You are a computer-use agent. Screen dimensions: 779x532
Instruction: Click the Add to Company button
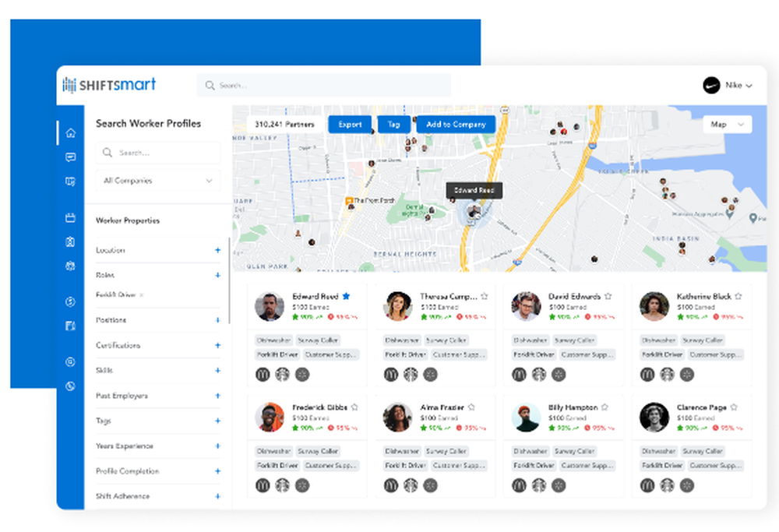click(457, 124)
